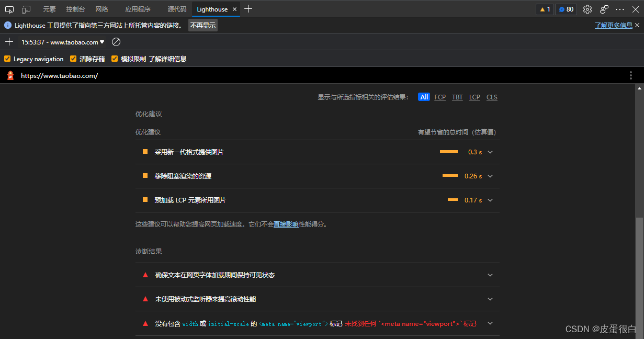
Task: Open the issues counter showing 80
Action: (x=566, y=9)
